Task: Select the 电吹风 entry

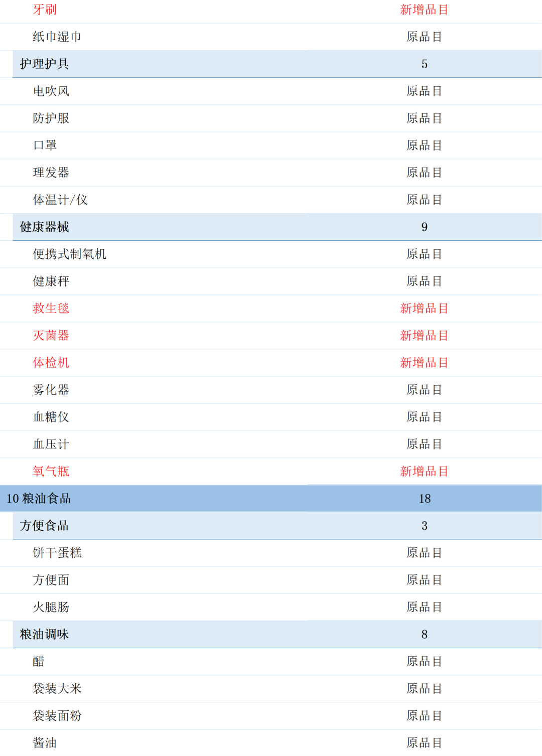Action: 52,91
